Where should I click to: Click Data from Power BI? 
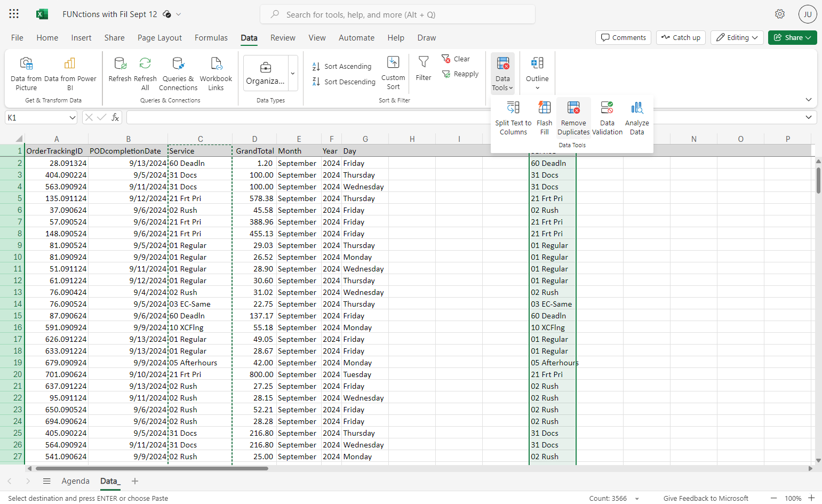[x=70, y=74]
